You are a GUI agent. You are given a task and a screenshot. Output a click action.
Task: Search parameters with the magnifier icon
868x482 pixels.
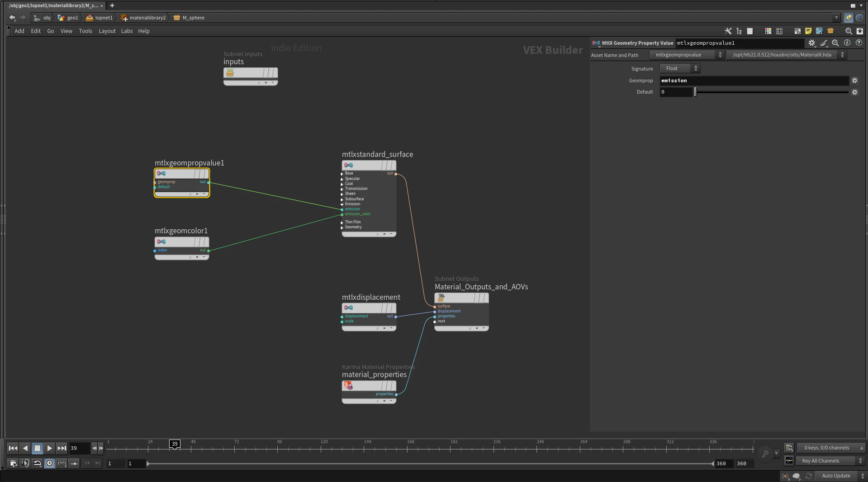(835, 43)
